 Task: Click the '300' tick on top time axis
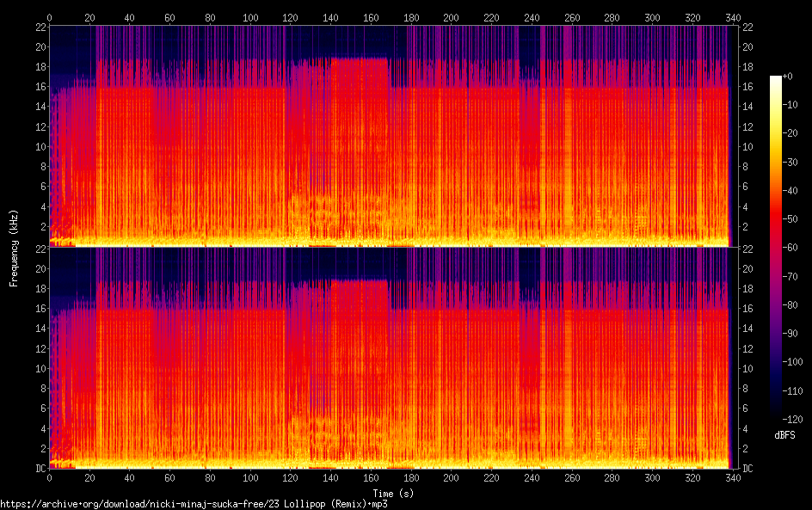pyautogui.click(x=653, y=17)
